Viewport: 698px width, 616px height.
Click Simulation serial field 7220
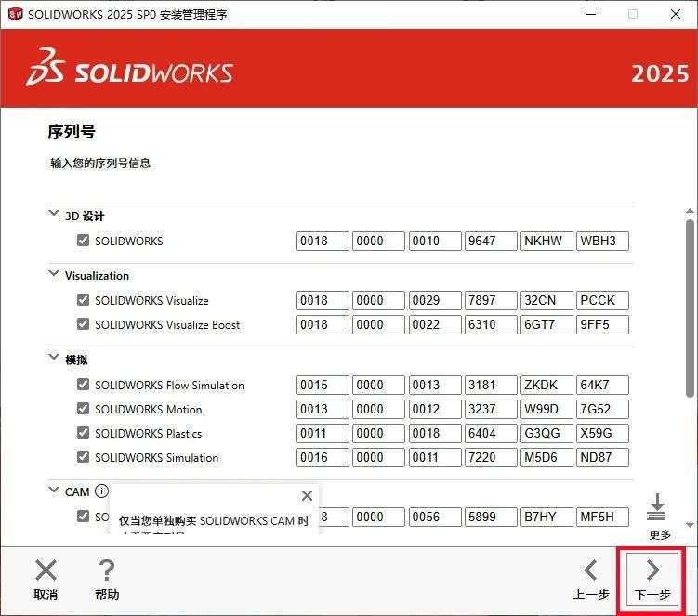pos(491,457)
